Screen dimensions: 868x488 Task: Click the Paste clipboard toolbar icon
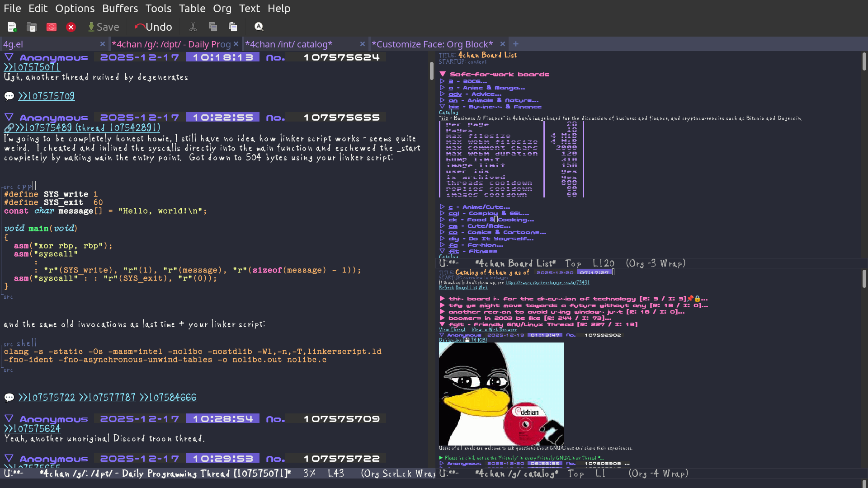[x=233, y=27]
